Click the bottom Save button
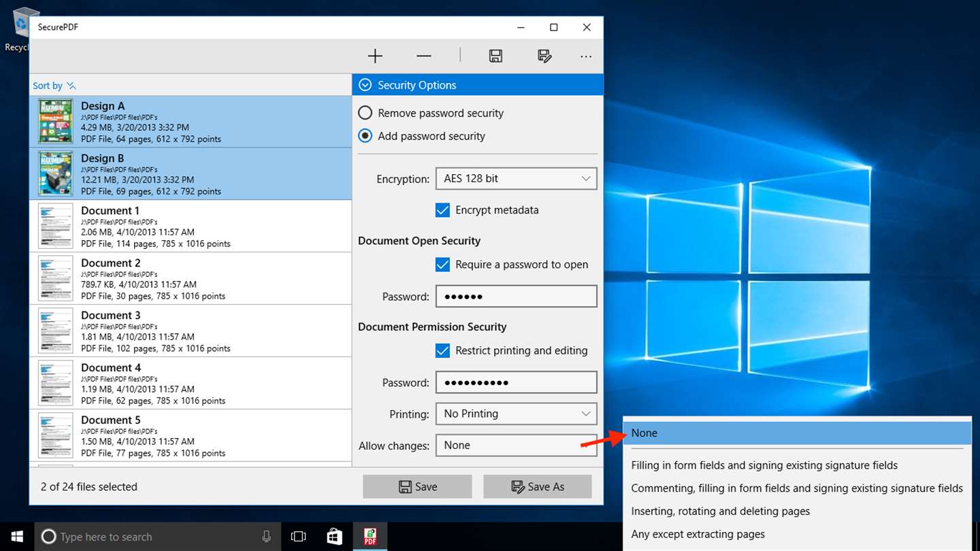Viewport: 980px width, 551px height. 417,486
